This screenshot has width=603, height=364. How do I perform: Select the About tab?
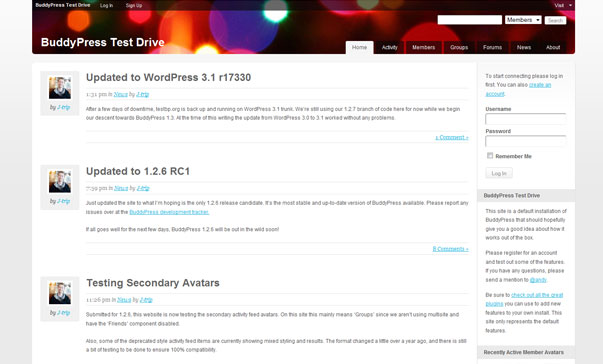point(553,48)
